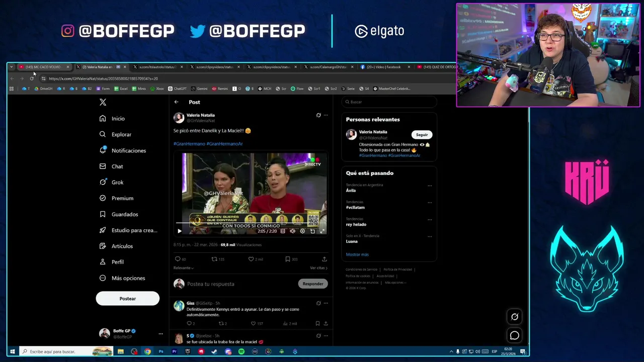
Task: Click Mostrar más under trends
Action: (357, 254)
